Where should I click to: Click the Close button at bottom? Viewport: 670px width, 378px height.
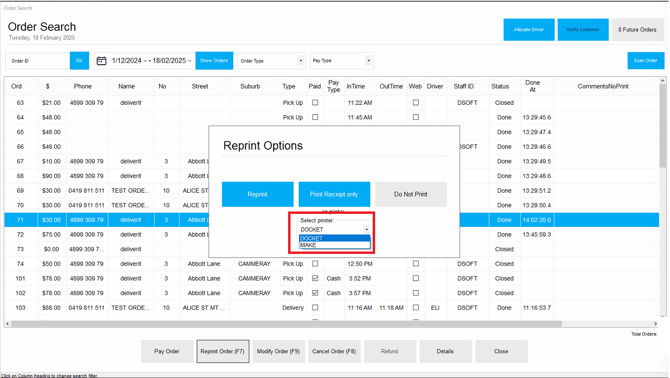(x=501, y=351)
